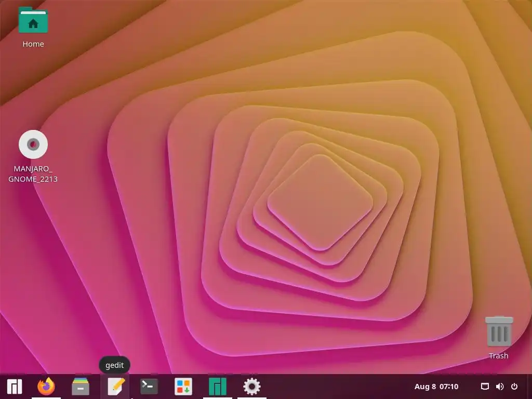Launch the gedit text editor
This screenshot has width=532, height=399.
tap(115, 387)
